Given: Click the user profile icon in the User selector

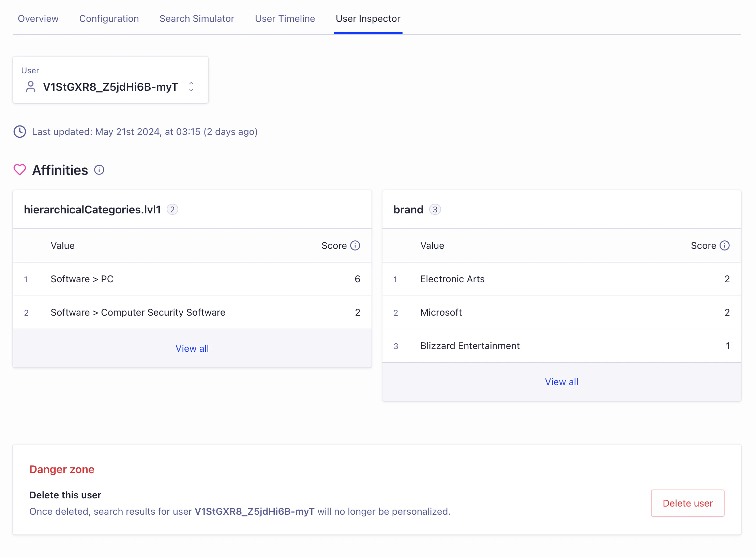Looking at the screenshot, I should coord(31,87).
